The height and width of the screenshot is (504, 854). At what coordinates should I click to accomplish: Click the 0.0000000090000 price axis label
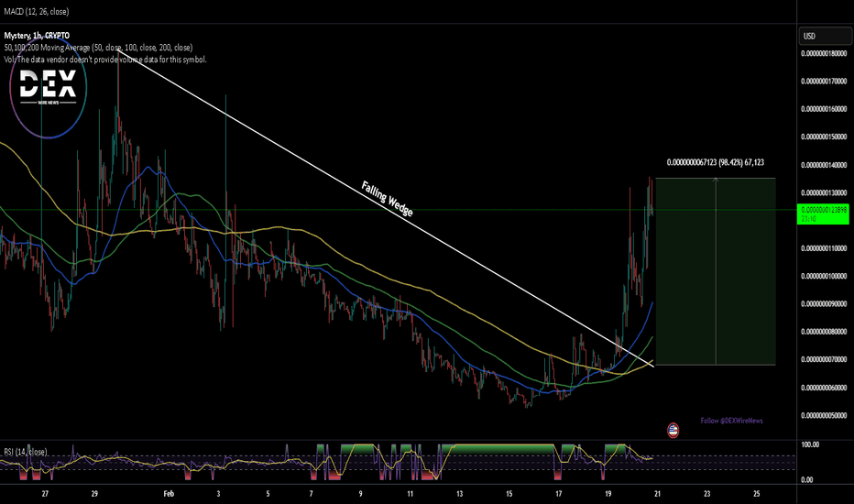point(824,304)
